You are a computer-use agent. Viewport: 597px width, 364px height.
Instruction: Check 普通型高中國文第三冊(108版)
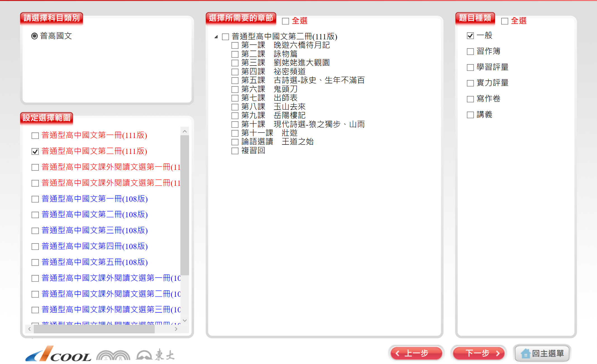click(x=35, y=231)
